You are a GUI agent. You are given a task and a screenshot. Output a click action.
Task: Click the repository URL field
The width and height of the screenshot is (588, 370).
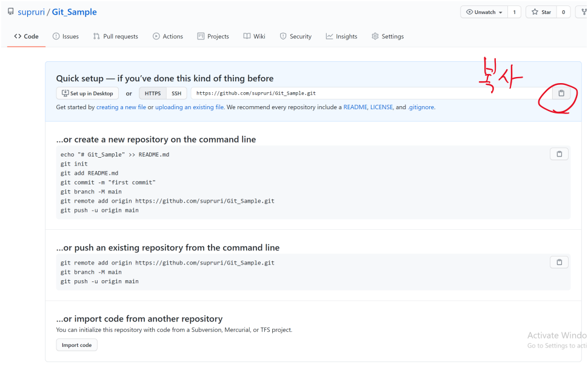coord(371,93)
